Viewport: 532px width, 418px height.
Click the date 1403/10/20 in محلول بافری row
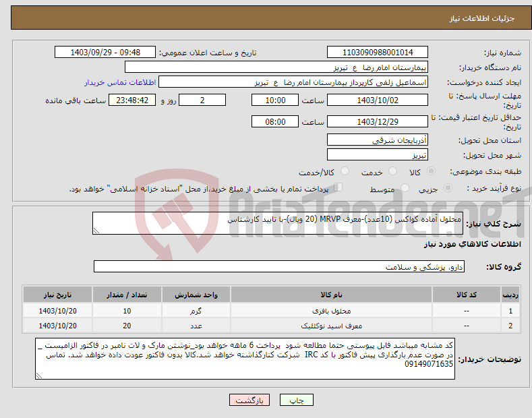(57, 311)
